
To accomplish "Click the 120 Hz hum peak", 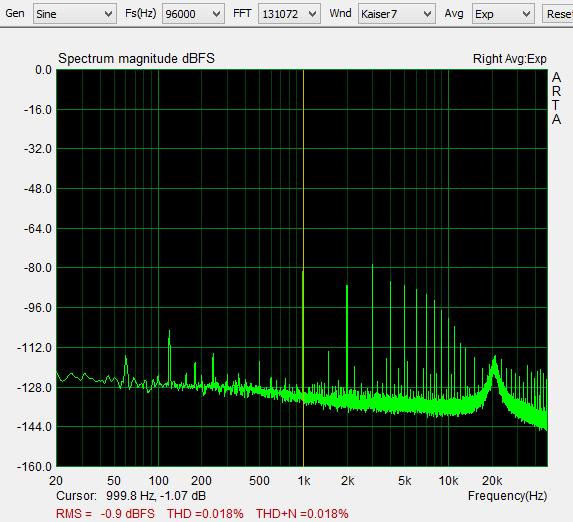I will coord(169,332).
